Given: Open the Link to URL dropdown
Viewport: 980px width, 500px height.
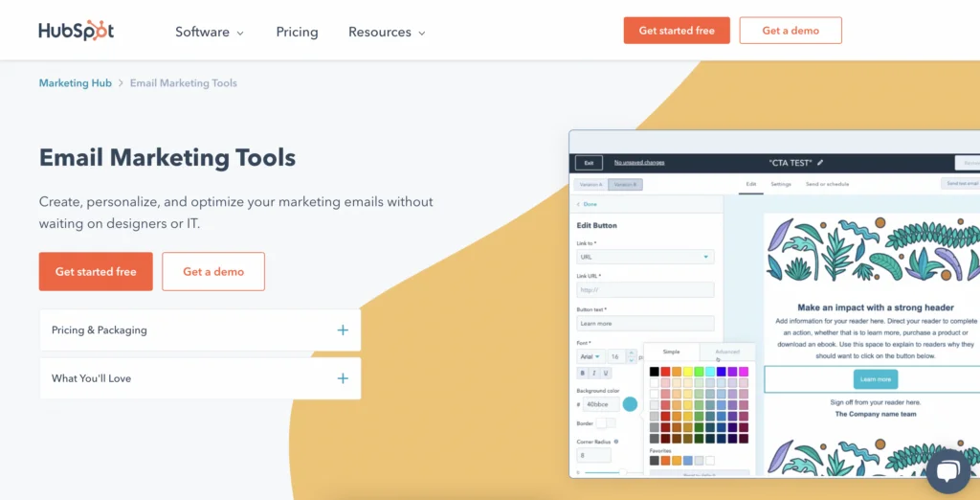Looking at the screenshot, I should pyautogui.click(x=645, y=257).
